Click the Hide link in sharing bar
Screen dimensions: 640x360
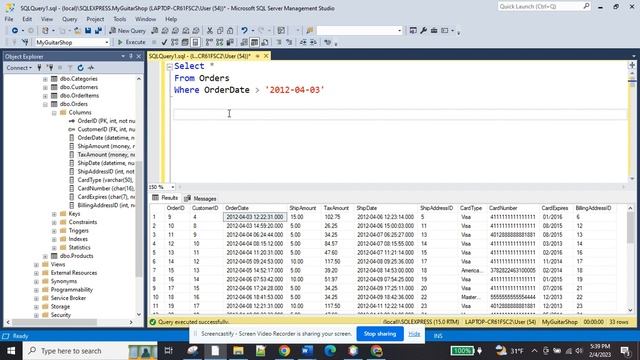coord(414,334)
